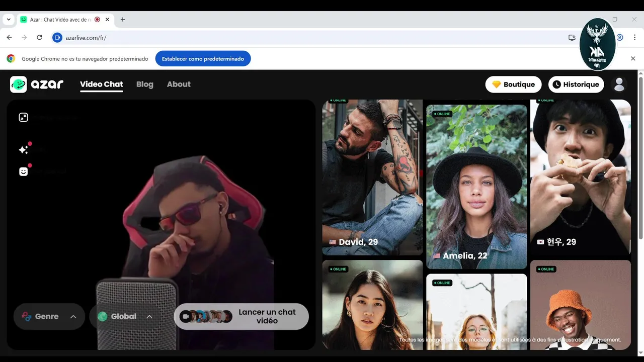Expand the Global region dropdown
This screenshot has height=362, width=644.
click(125, 317)
